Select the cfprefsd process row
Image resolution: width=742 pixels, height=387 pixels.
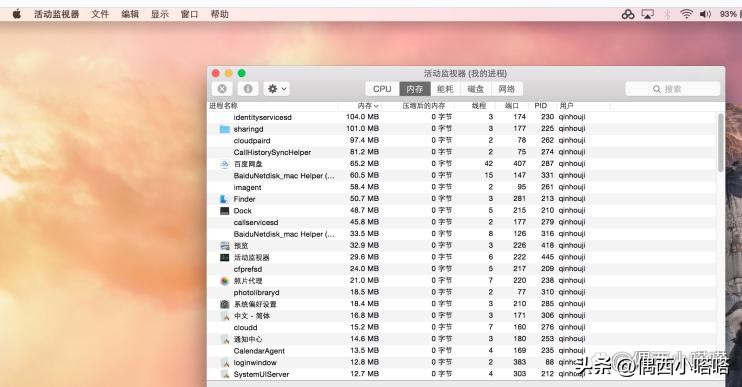(462, 269)
